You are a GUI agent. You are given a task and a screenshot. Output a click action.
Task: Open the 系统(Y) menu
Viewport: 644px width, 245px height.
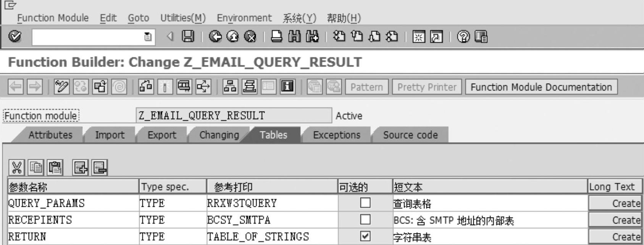[299, 18]
